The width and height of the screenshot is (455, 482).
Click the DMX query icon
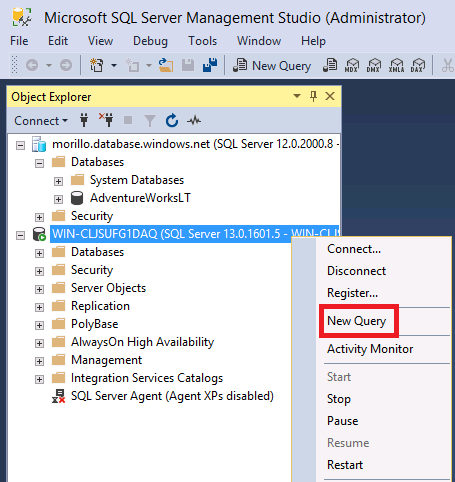(373, 65)
